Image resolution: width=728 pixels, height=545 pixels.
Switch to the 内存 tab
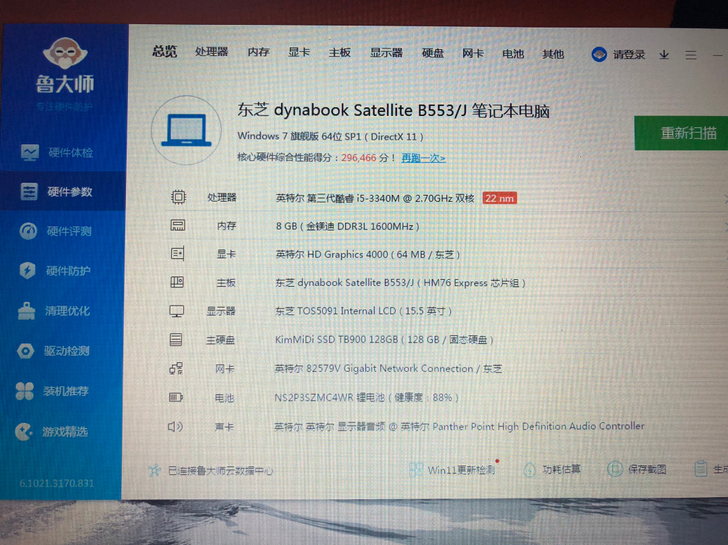259,52
